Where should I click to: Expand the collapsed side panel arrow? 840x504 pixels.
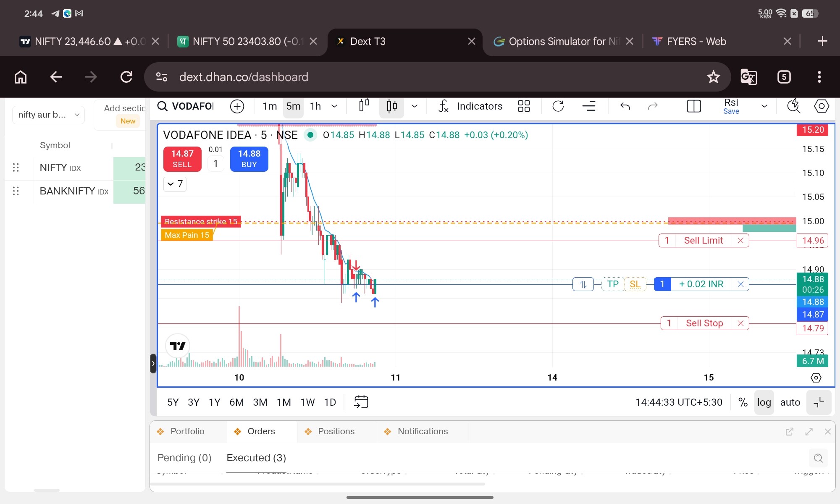click(x=153, y=364)
